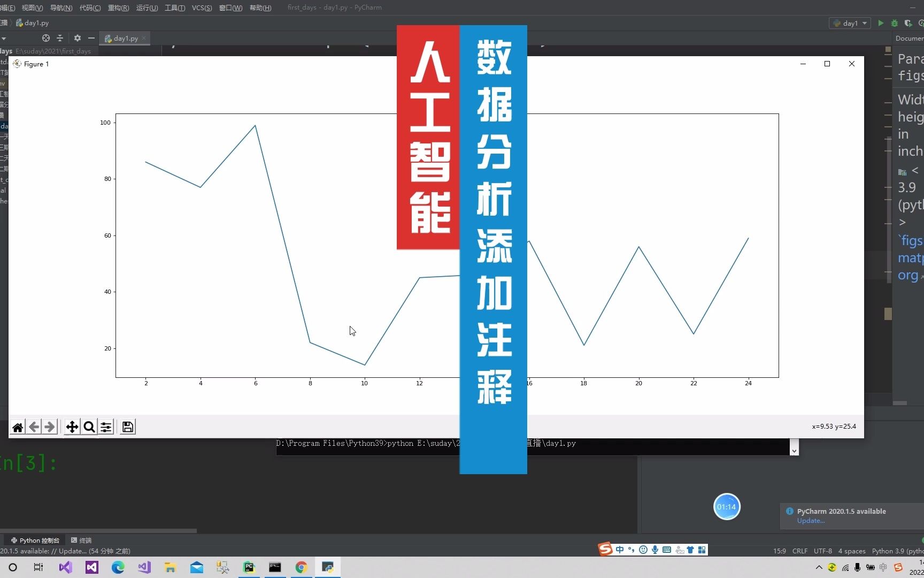The height and width of the screenshot is (578, 924).
Task: Minimize the Figure 1 window
Action: click(803, 64)
